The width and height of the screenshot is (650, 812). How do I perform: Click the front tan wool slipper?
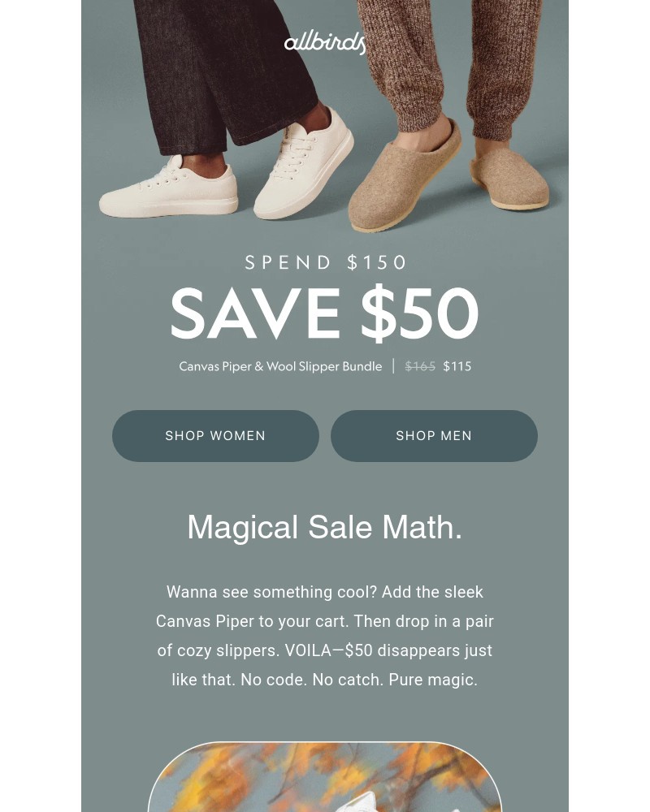tap(405, 179)
